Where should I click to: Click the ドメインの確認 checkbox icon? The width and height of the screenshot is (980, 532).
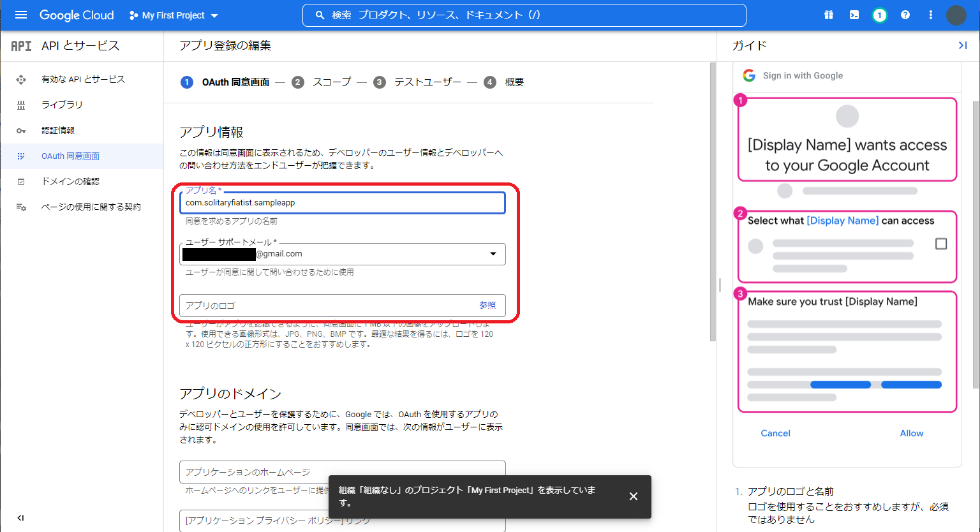21,181
